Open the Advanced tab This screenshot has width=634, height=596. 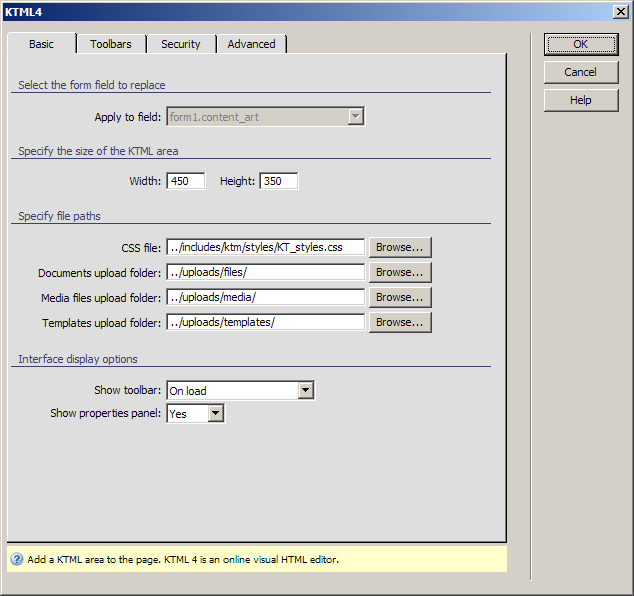251,44
